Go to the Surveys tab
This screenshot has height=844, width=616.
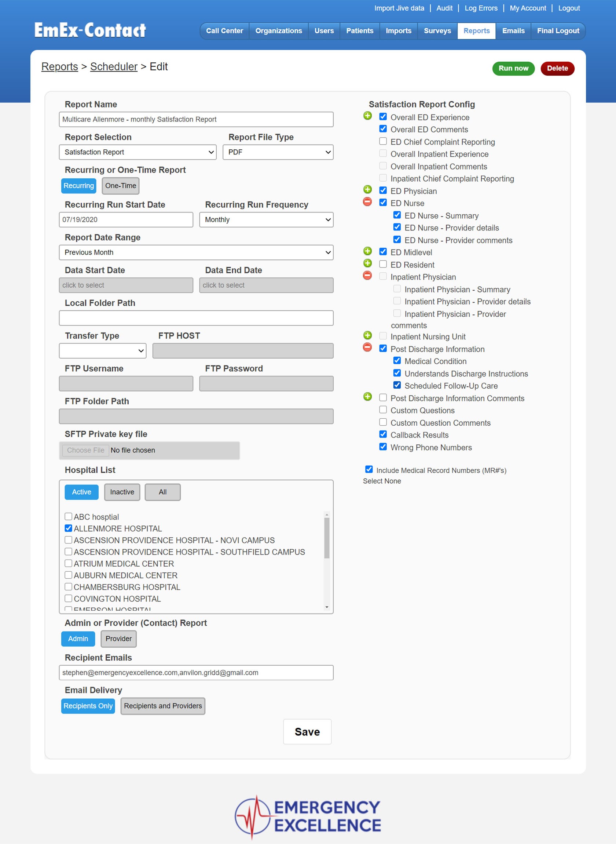coord(437,31)
